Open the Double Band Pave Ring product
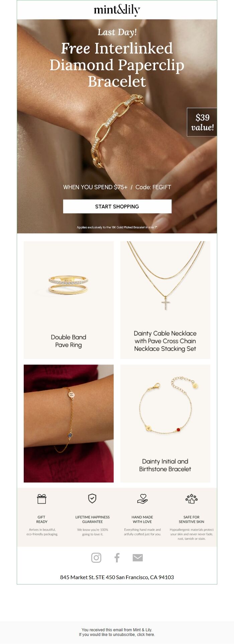 click(x=69, y=300)
